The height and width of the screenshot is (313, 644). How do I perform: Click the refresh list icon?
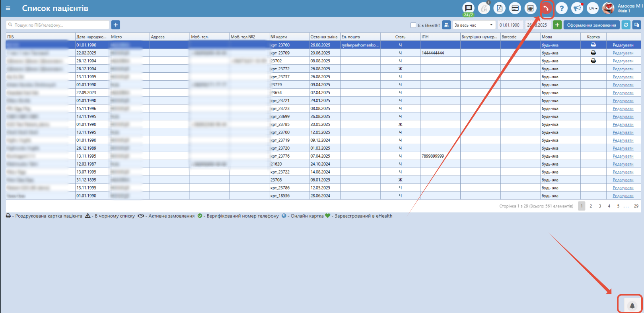626,25
